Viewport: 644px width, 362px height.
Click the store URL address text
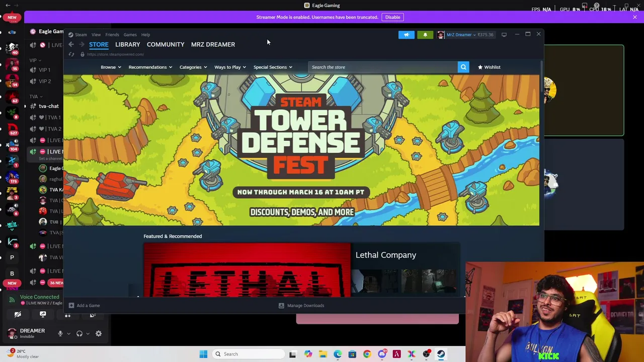(115, 54)
